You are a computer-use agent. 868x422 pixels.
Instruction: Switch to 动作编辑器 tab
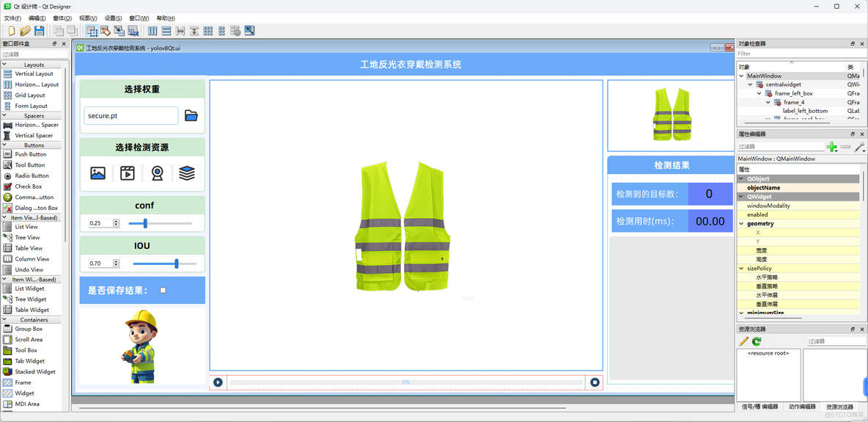coord(802,407)
